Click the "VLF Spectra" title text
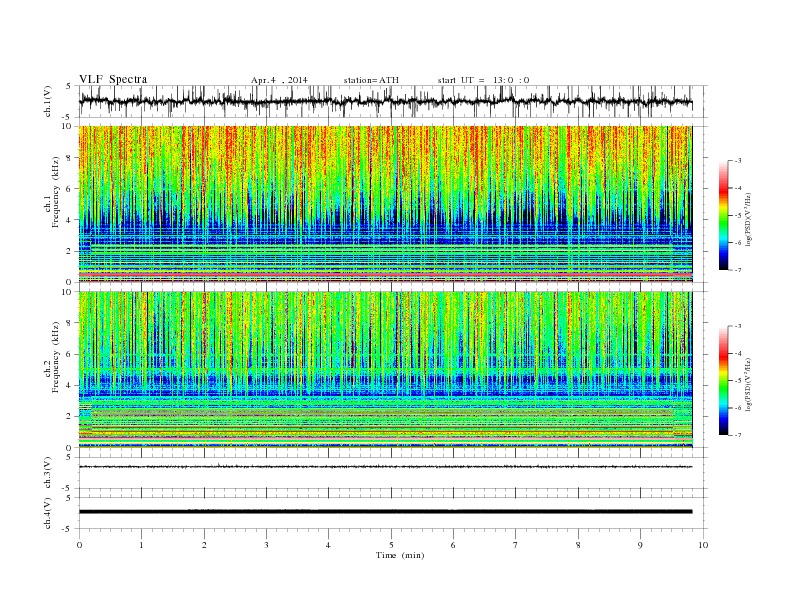The height and width of the screenshot is (612, 792). click(113, 79)
